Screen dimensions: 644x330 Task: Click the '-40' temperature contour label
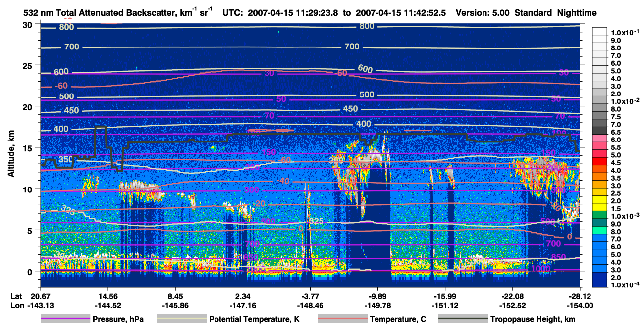(283, 182)
